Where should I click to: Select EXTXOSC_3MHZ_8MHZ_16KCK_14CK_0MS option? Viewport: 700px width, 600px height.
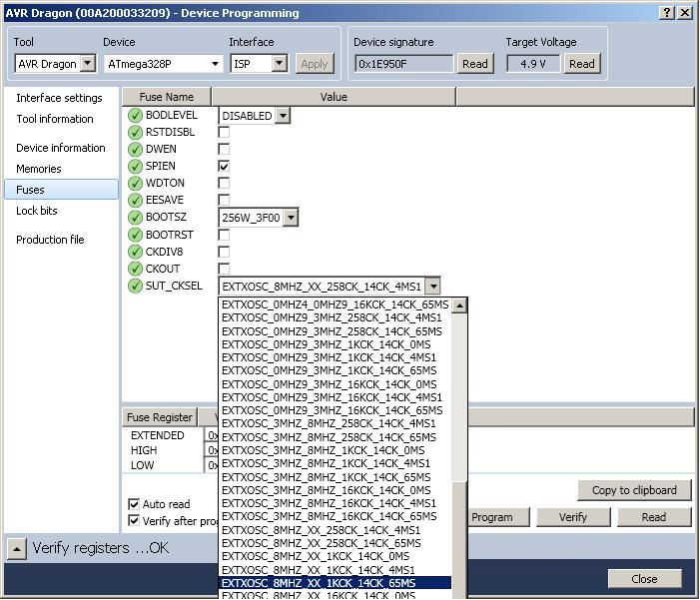pos(335,490)
